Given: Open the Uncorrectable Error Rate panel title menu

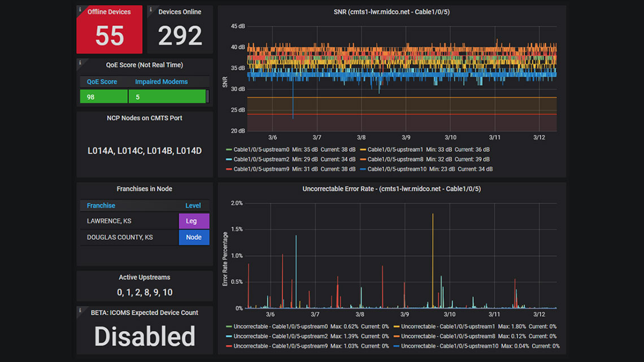Looking at the screenshot, I should coord(391,189).
